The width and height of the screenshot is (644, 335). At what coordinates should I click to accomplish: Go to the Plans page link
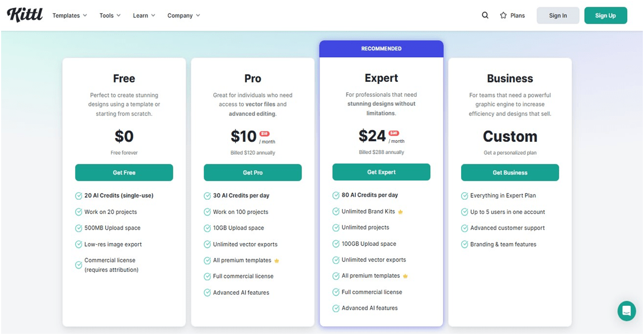point(518,16)
